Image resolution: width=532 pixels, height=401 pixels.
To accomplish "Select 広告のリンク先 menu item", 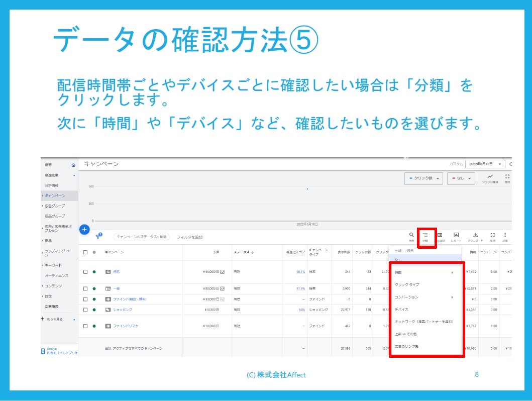I will 406,346.
